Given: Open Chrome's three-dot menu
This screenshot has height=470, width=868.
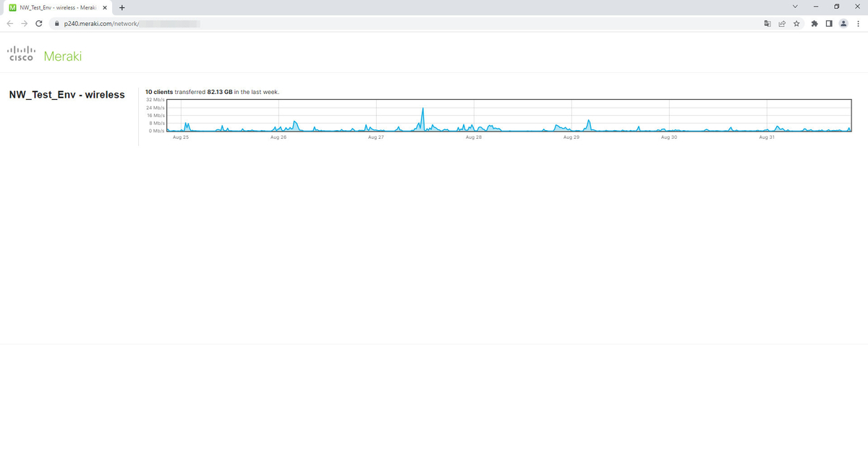Looking at the screenshot, I should click(x=857, y=23).
